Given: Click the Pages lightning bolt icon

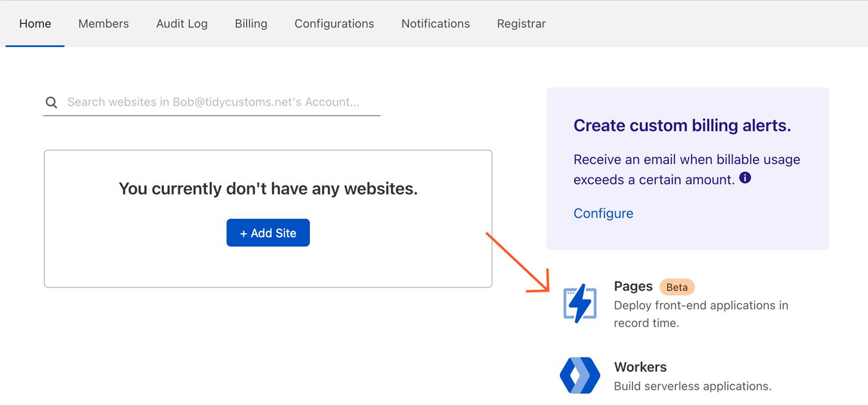Looking at the screenshot, I should tap(579, 304).
